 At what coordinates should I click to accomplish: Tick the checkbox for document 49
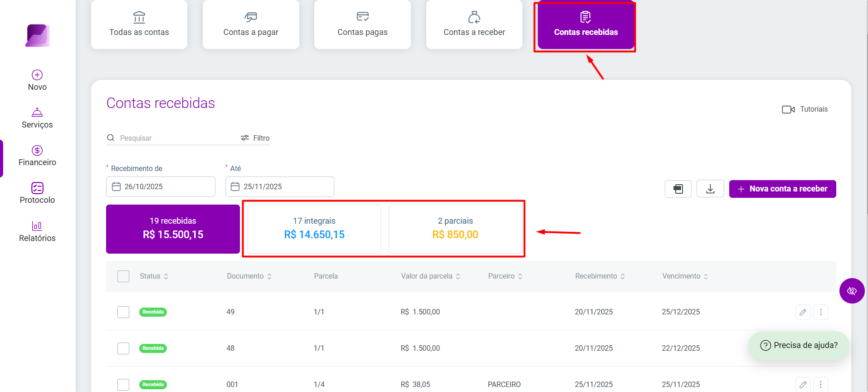click(123, 312)
